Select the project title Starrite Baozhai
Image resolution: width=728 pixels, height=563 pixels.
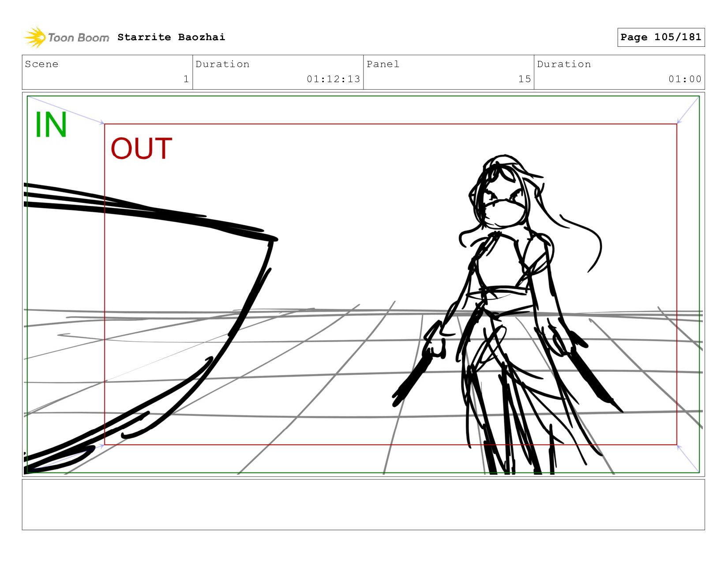(x=171, y=37)
